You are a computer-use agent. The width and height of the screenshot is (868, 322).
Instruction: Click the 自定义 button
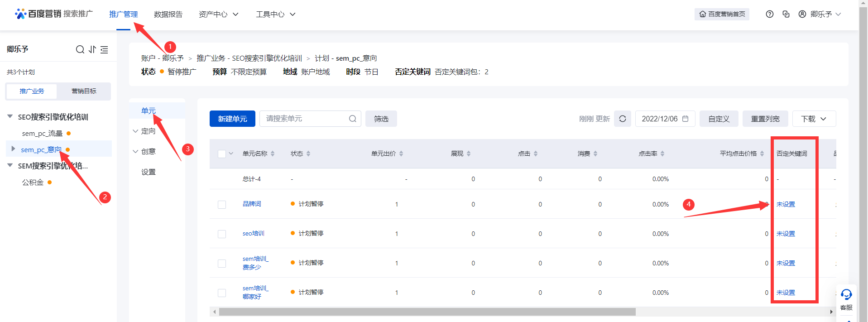tap(719, 119)
